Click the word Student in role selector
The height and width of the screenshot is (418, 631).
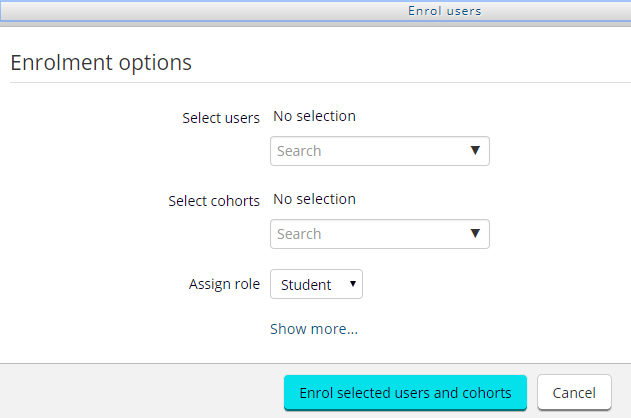click(306, 285)
